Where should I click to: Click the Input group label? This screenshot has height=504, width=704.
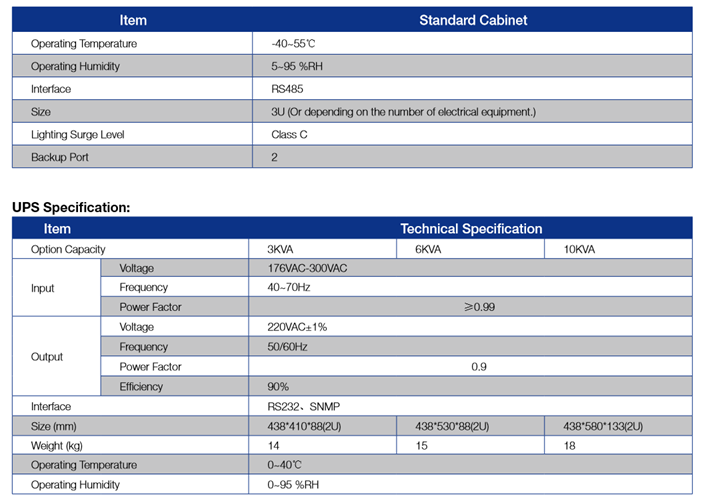(x=43, y=288)
